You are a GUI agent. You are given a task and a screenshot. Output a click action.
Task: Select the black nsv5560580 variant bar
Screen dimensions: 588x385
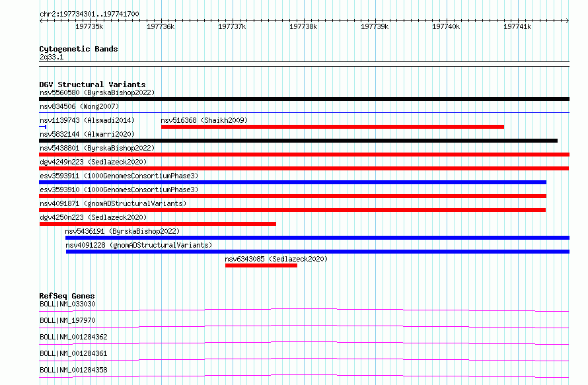point(304,99)
